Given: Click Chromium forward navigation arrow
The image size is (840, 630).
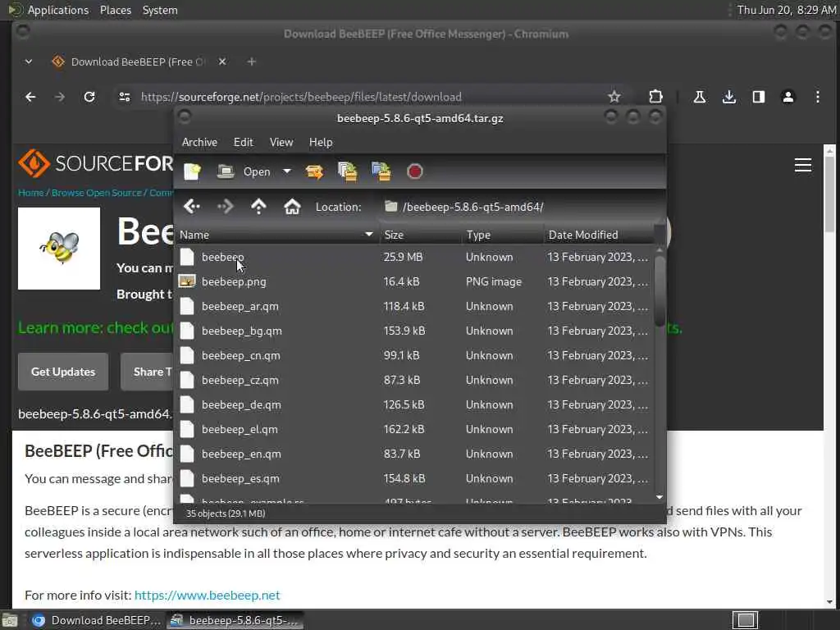Looking at the screenshot, I should click(x=60, y=97).
